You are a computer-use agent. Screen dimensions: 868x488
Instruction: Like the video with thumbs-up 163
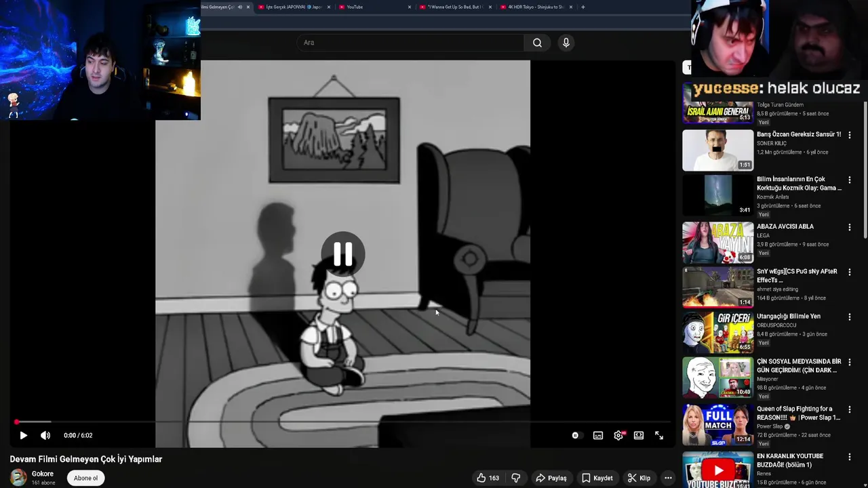(x=488, y=478)
